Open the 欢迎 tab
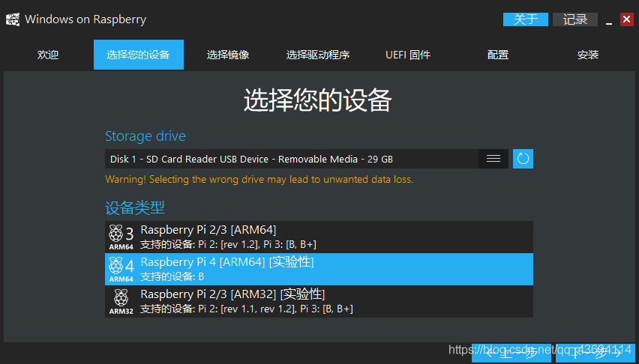Viewport: 639px width, 364px height. (48, 55)
